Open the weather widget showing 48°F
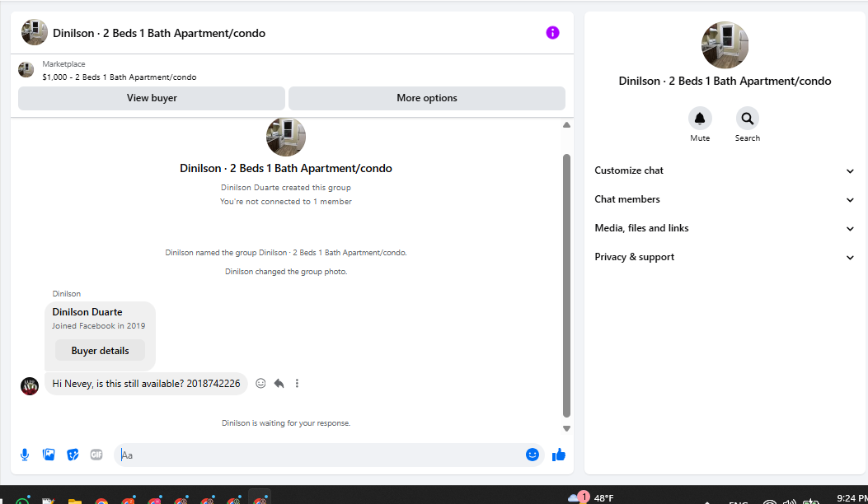868x504 pixels. [591, 497]
